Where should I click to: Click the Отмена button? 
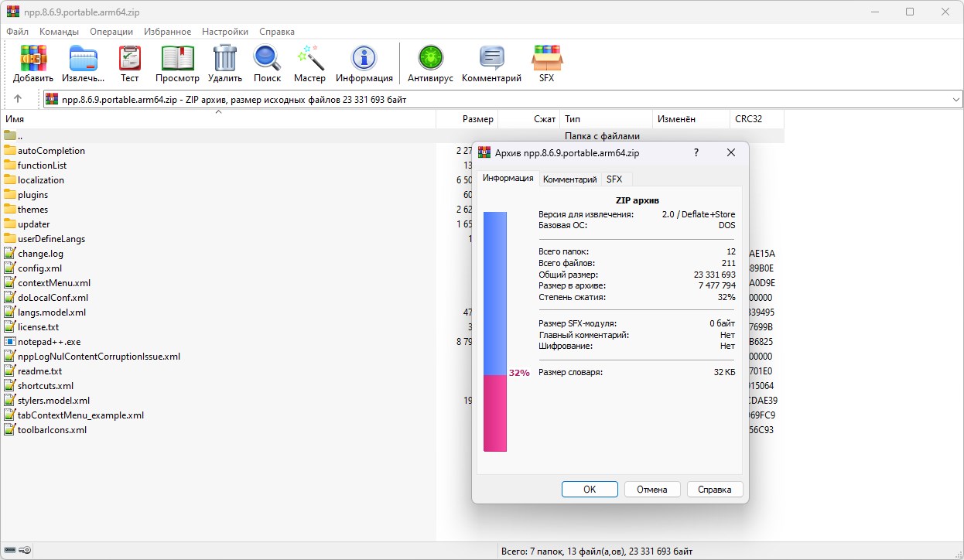click(x=651, y=489)
